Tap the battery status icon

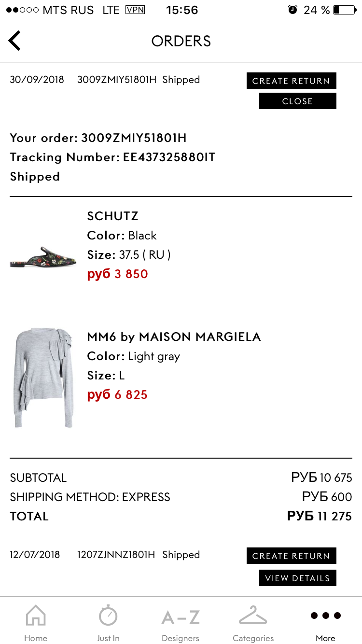pyautogui.click(x=344, y=10)
